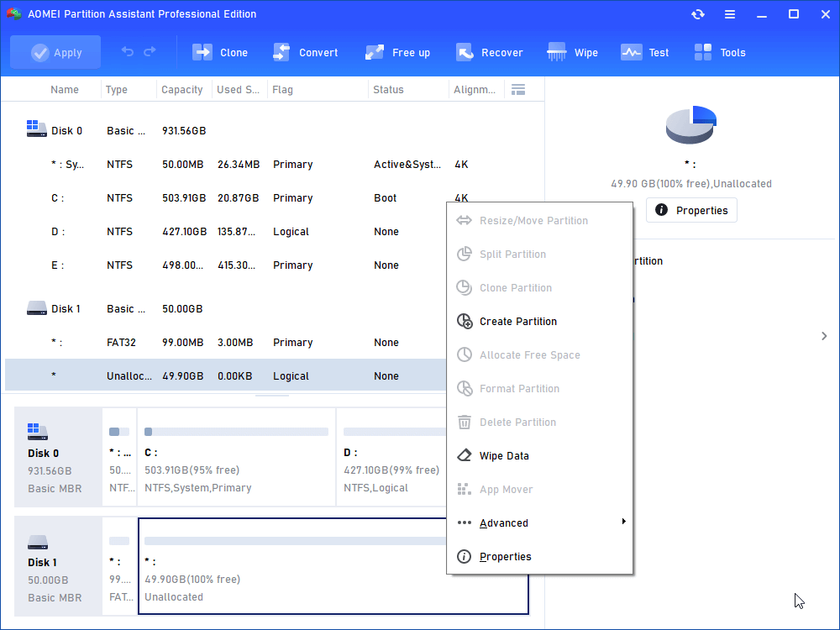Open the Recover toolbar option
This screenshot has height=630, width=840.
[x=489, y=52]
